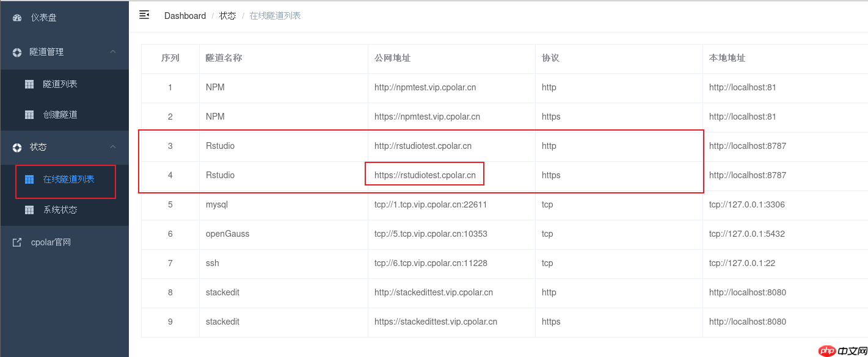Toggle the sidebar with the hamburger icon
This screenshot has height=357, width=868.
tap(144, 15)
